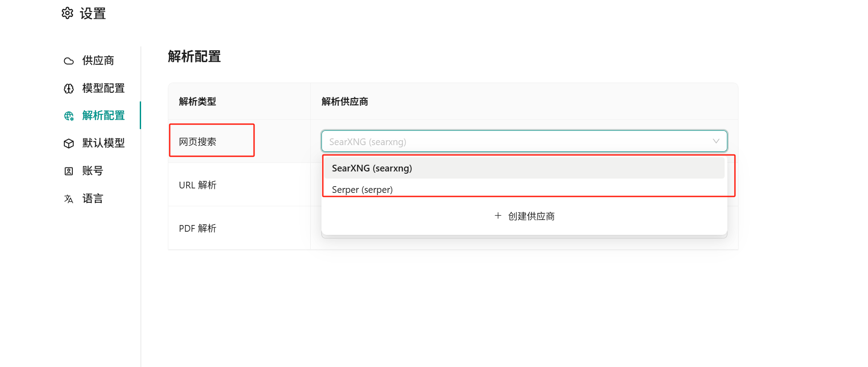Click the brain icon for 模型配置

[69, 88]
